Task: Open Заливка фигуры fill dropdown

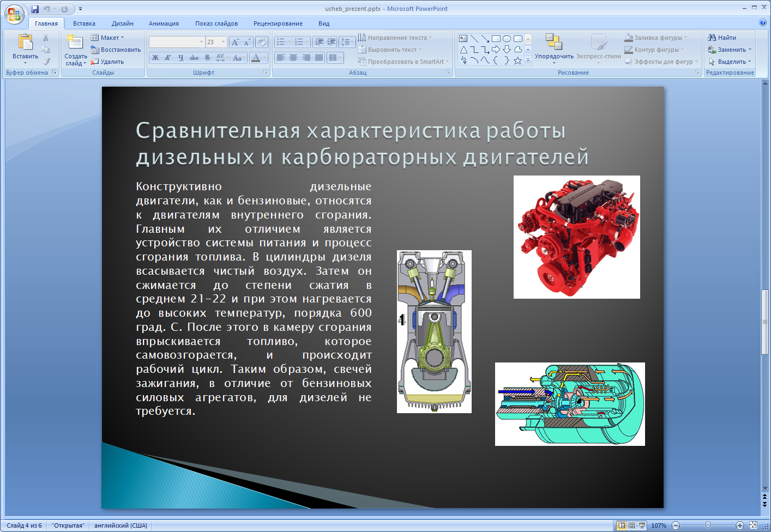Action: [x=656, y=38]
